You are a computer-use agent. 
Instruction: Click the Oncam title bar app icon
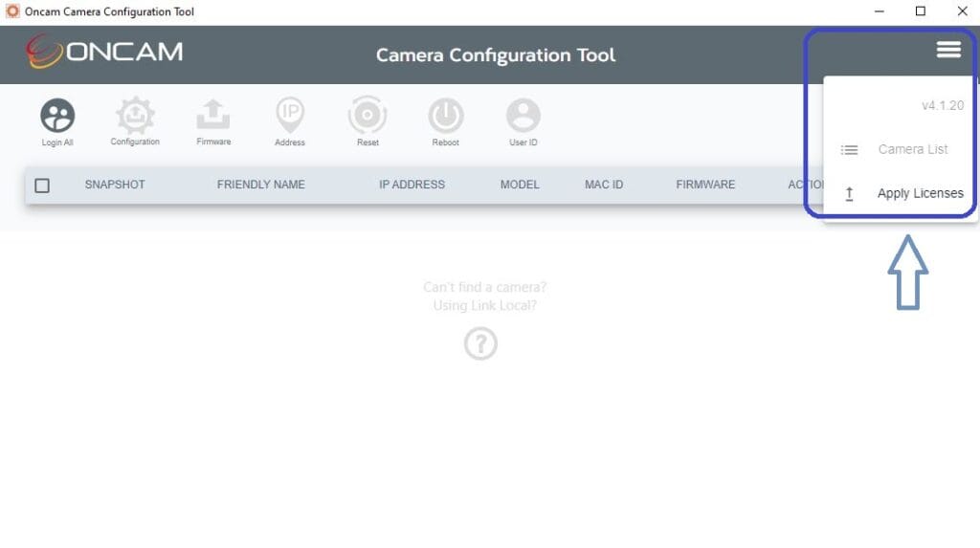(12, 11)
